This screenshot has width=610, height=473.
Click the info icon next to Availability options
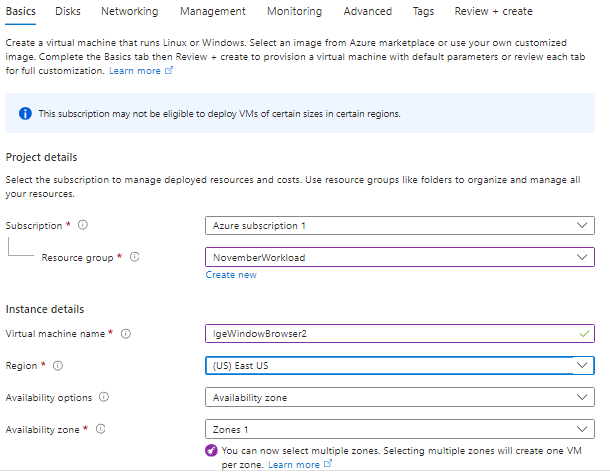pyautogui.click(x=104, y=398)
